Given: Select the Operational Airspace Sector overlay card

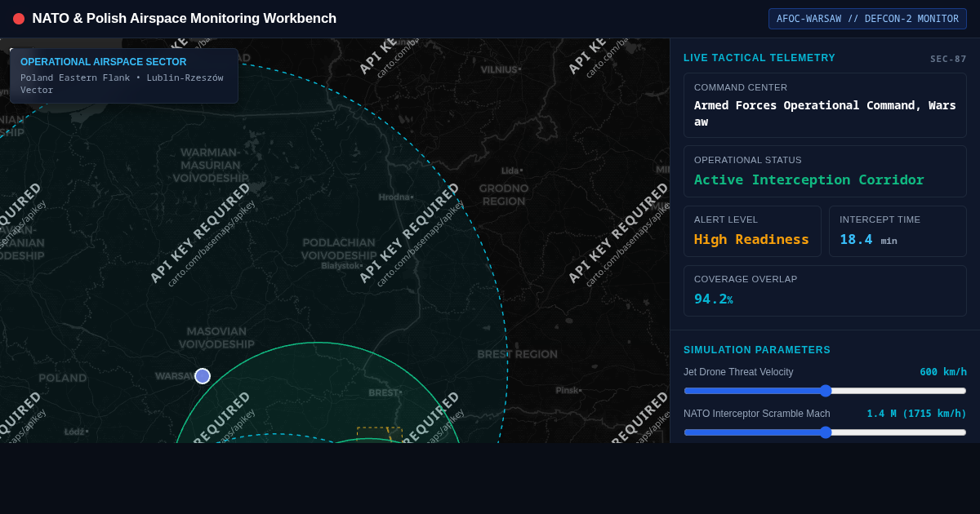Looking at the screenshot, I should (124, 76).
